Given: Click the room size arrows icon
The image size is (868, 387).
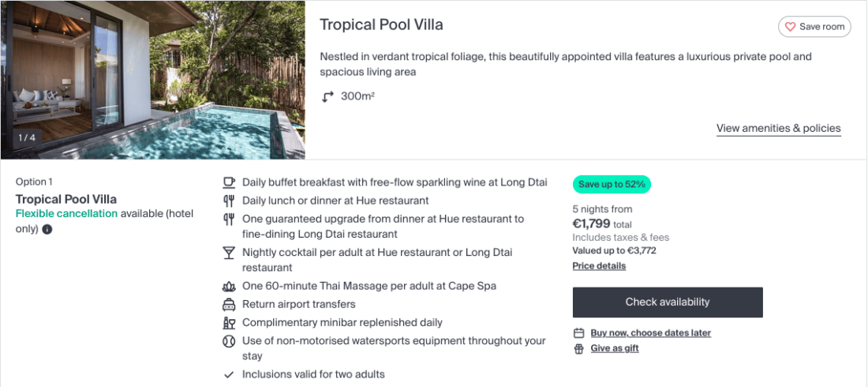Looking at the screenshot, I should (328, 96).
